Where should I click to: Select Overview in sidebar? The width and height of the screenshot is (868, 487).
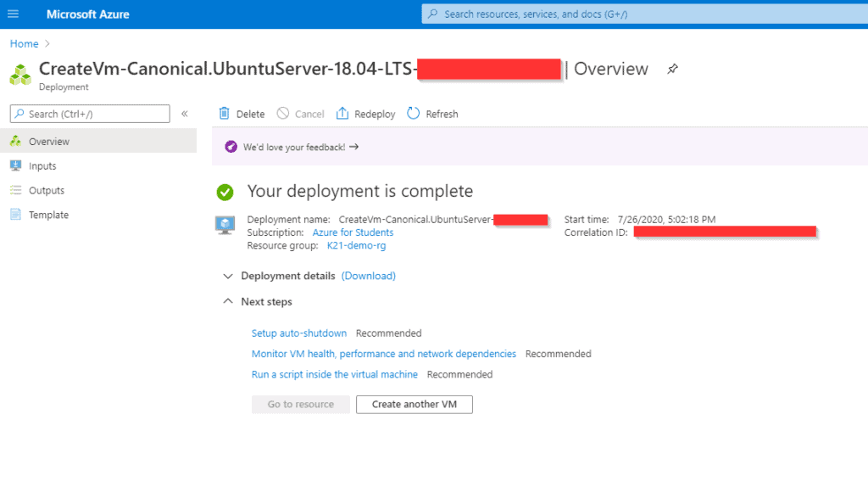pyautogui.click(x=98, y=142)
